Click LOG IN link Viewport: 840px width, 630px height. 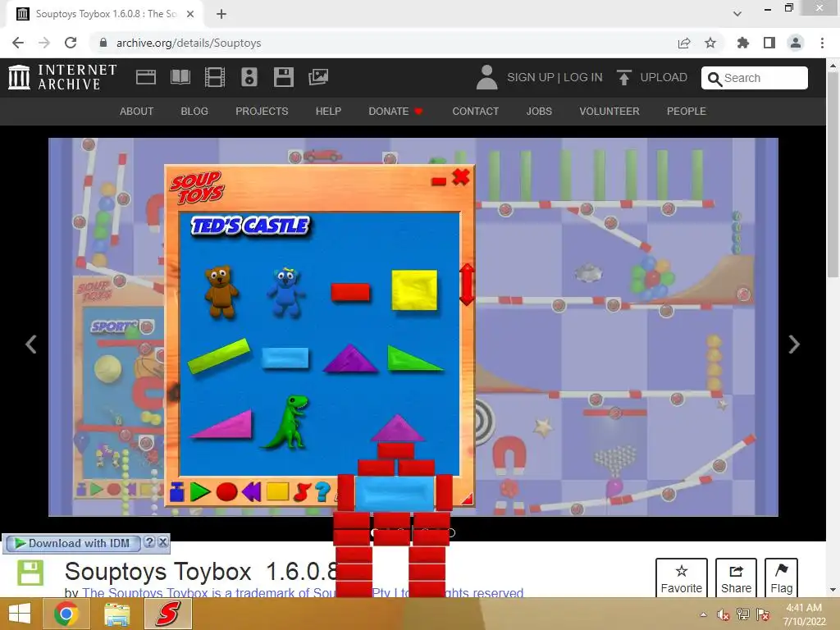pyautogui.click(x=583, y=77)
